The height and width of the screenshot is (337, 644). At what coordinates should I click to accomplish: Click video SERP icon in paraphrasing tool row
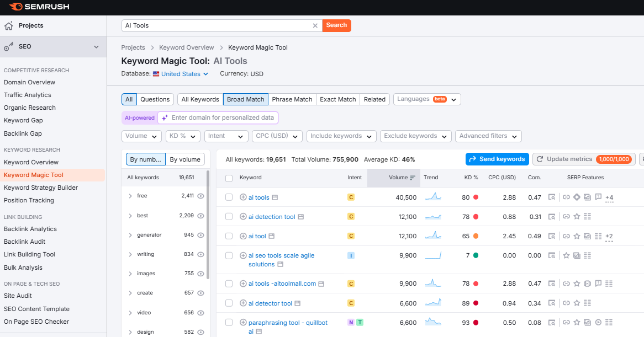pos(598,323)
